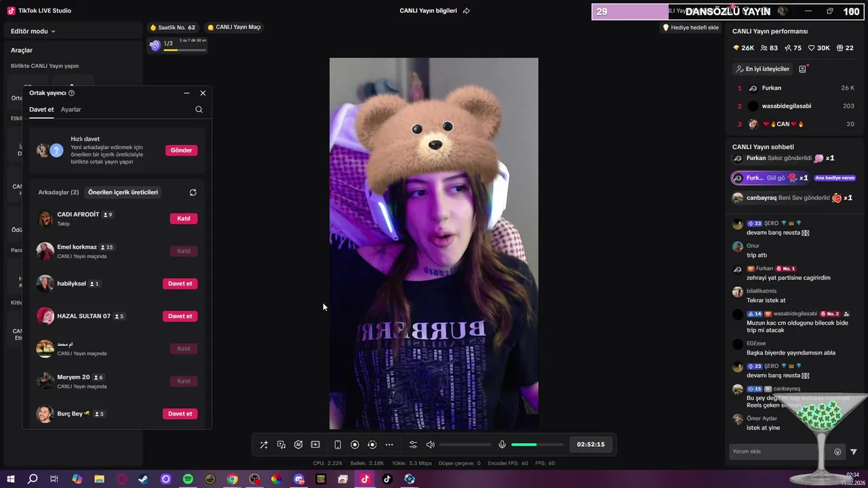
Task: Open the media and music icon
Action: pyautogui.click(x=281, y=445)
